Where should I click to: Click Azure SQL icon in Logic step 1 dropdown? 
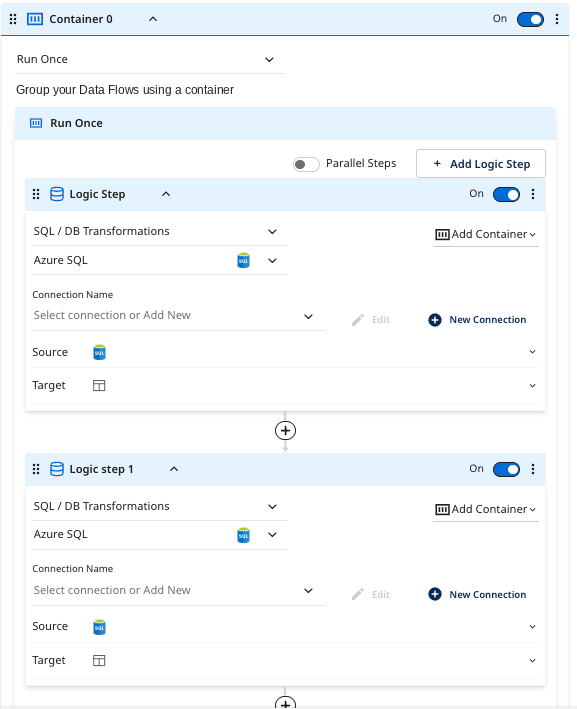point(243,535)
